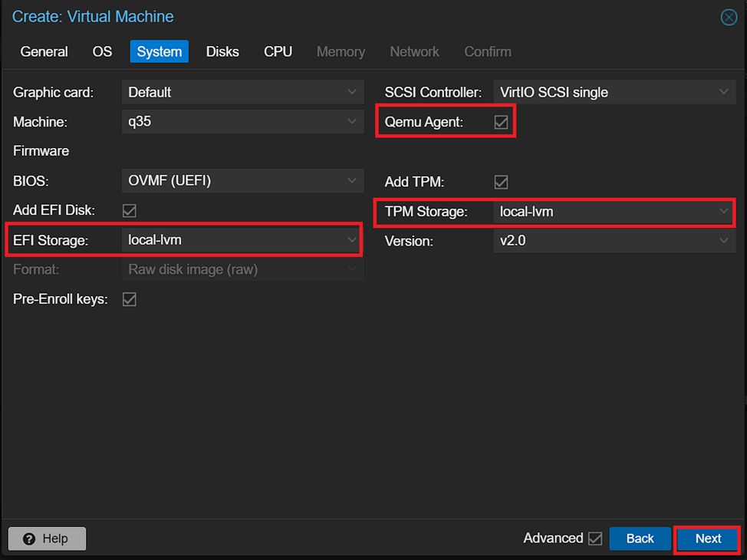Toggle the Advanced options checkbox
747x560 pixels.
point(595,539)
